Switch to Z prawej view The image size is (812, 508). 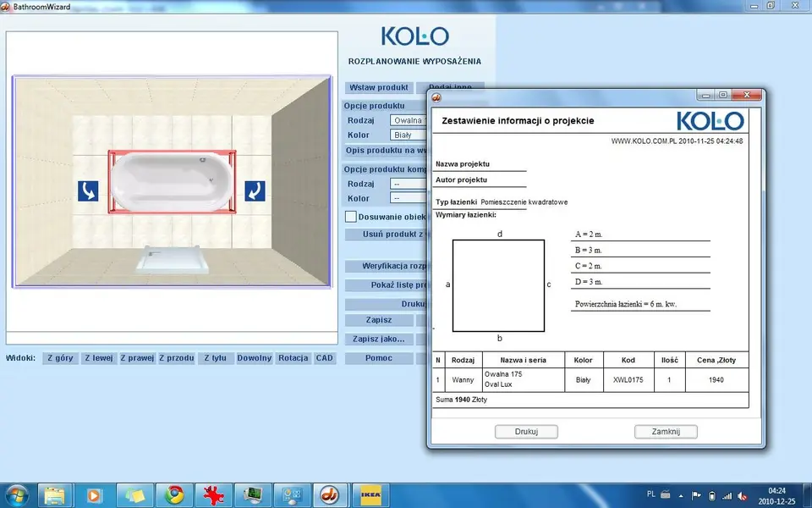[x=137, y=358]
